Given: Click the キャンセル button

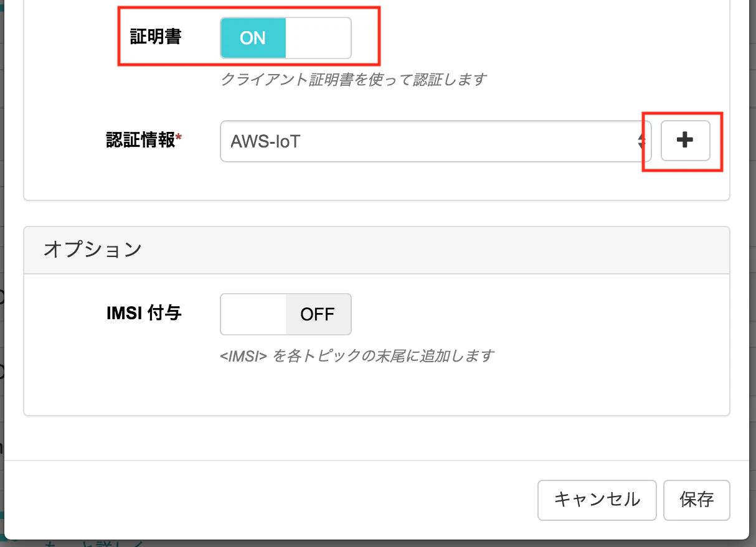Looking at the screenshot, I should pyautogui.click(x=597, y=500).
